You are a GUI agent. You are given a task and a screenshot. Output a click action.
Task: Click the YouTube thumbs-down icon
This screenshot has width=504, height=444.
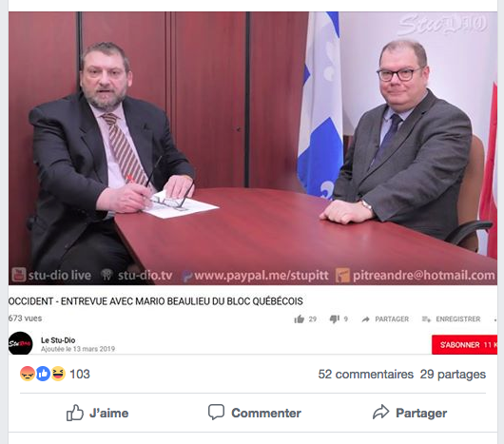[x=335, y=319]
